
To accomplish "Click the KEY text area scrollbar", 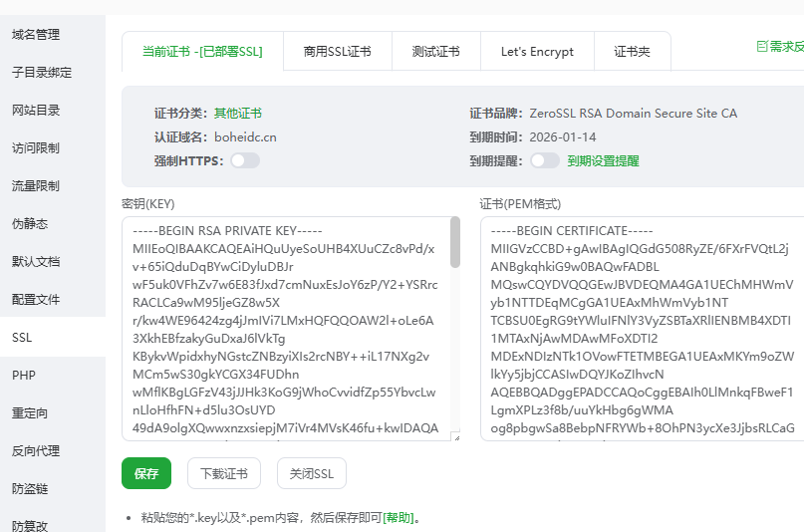I will [x=455, y=242].
